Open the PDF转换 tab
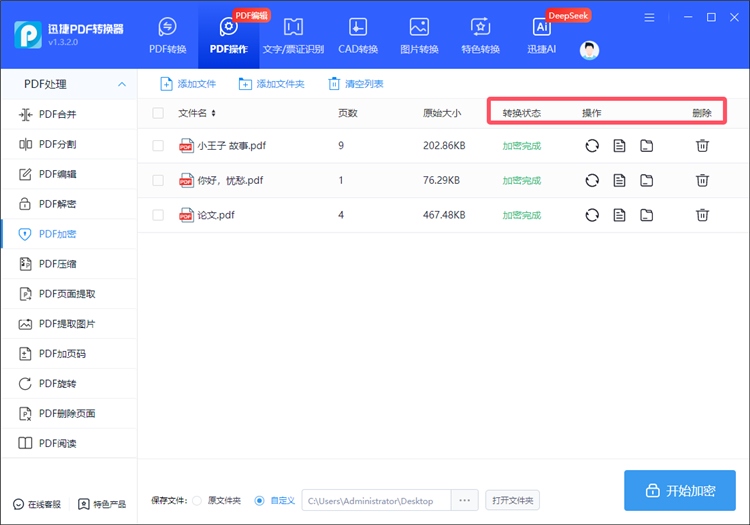Image resolution: width=750 pixels, height=525 pixels. 167,35
